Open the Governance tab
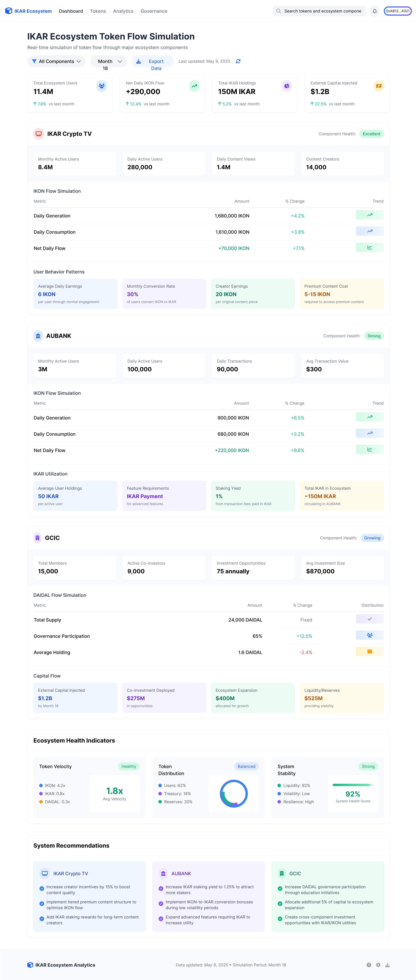The height and width of the screenshot is (980, 416). (x=154, y=11)
